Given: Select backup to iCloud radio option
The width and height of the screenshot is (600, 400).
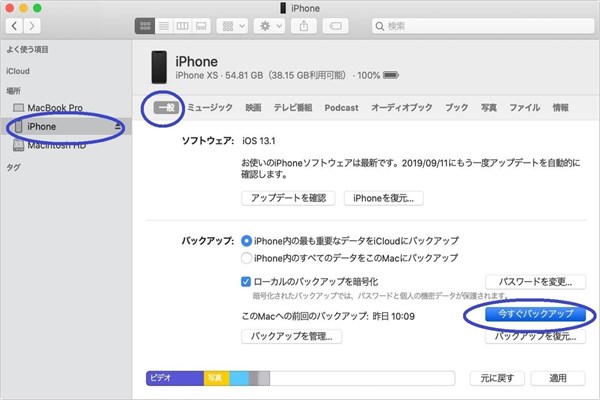Looking at the screenshot, I should click(246, 241).
